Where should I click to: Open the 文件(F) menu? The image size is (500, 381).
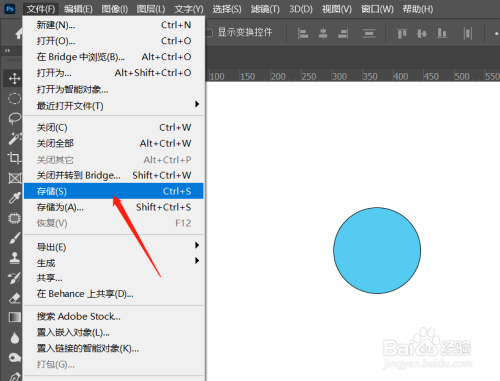[x=41, y=9]
